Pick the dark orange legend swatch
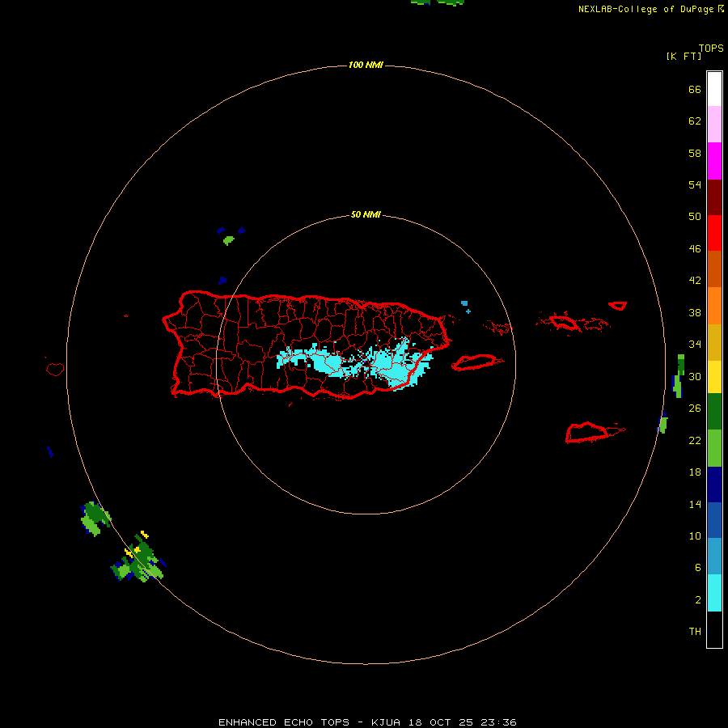The image size is (728, 728). 714,269
